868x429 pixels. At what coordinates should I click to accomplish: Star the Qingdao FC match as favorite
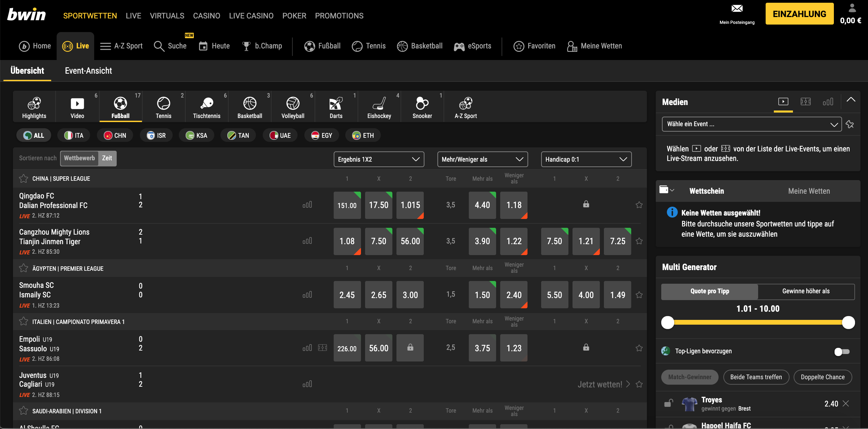pos(639,205)
